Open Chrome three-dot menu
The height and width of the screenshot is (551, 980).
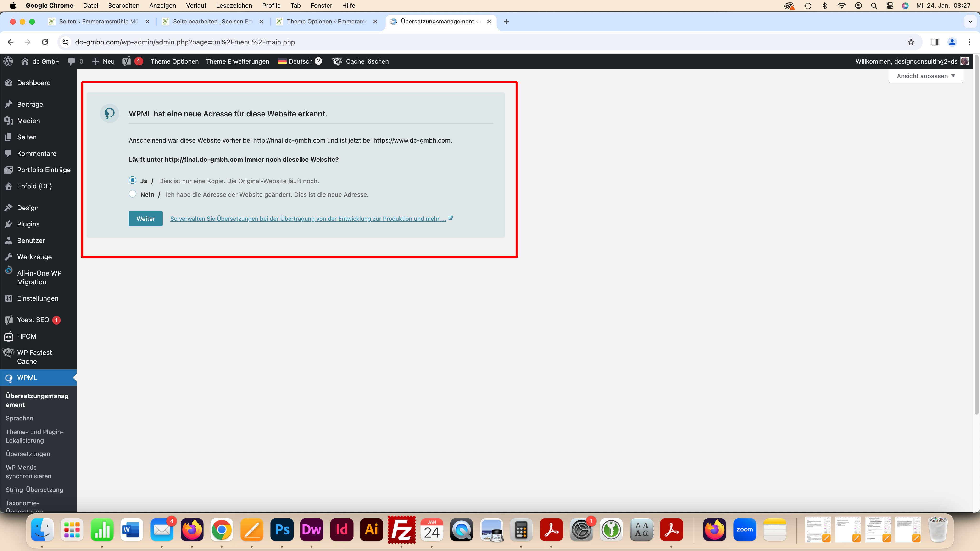point(969,42)
